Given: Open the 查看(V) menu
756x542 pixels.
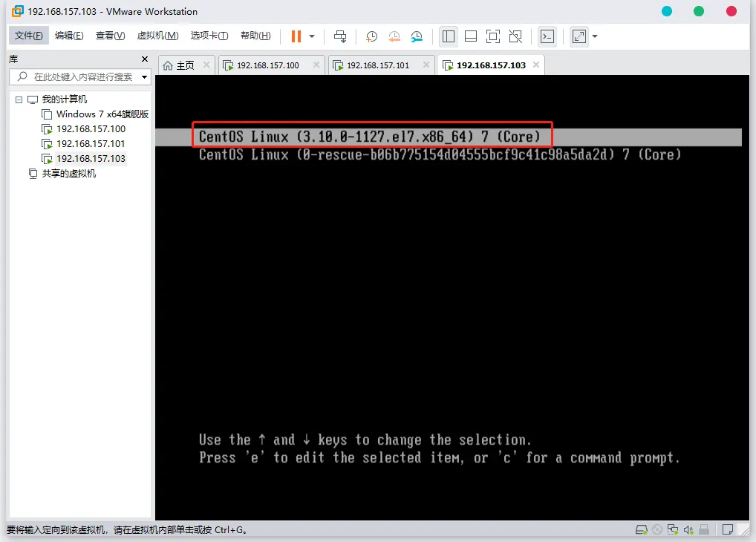Looking at the screenshot, I should coord(111,36).
